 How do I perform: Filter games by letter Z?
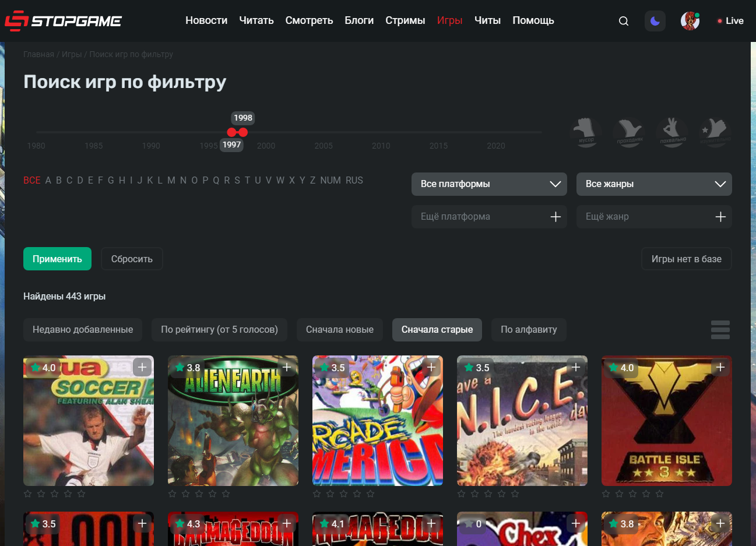[312, 181]
